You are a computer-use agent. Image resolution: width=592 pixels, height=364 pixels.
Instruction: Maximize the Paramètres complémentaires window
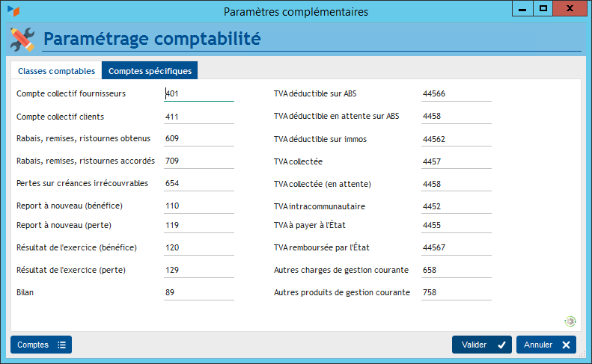(544, 9)
